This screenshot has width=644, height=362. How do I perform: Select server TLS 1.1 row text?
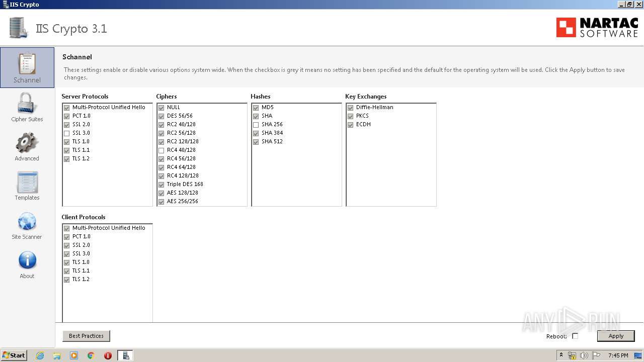[80, 150]
